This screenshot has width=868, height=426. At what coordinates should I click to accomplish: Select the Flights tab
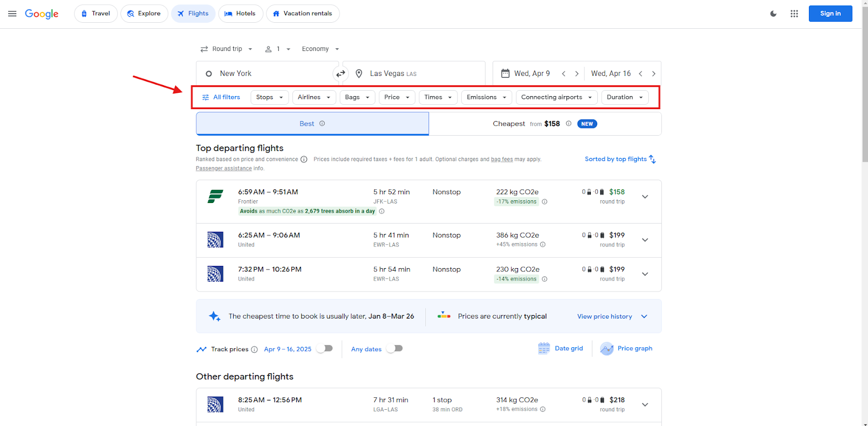coord(193,14)
